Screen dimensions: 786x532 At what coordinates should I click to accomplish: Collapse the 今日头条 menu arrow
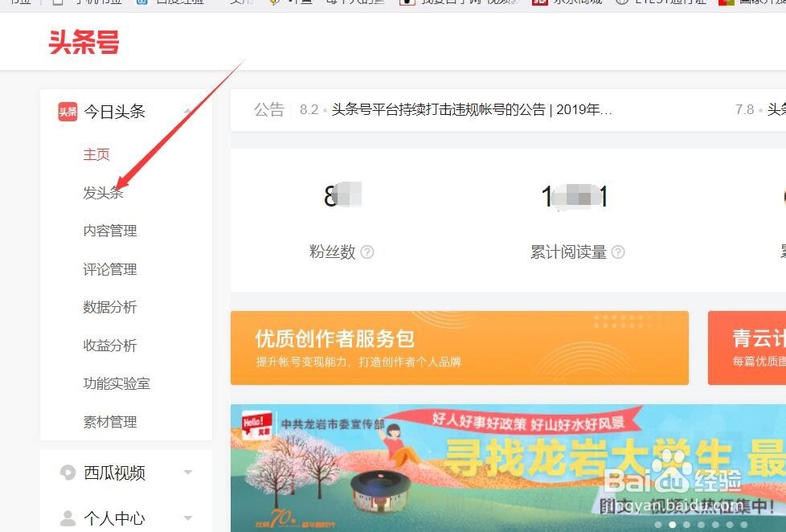pyautogui.click(x=188, y=112)
